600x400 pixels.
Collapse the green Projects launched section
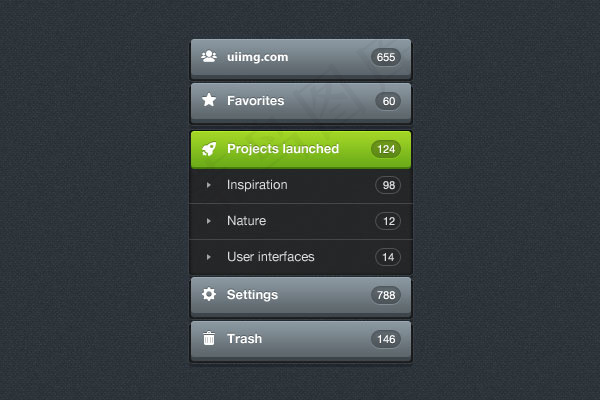click(301, 150)
